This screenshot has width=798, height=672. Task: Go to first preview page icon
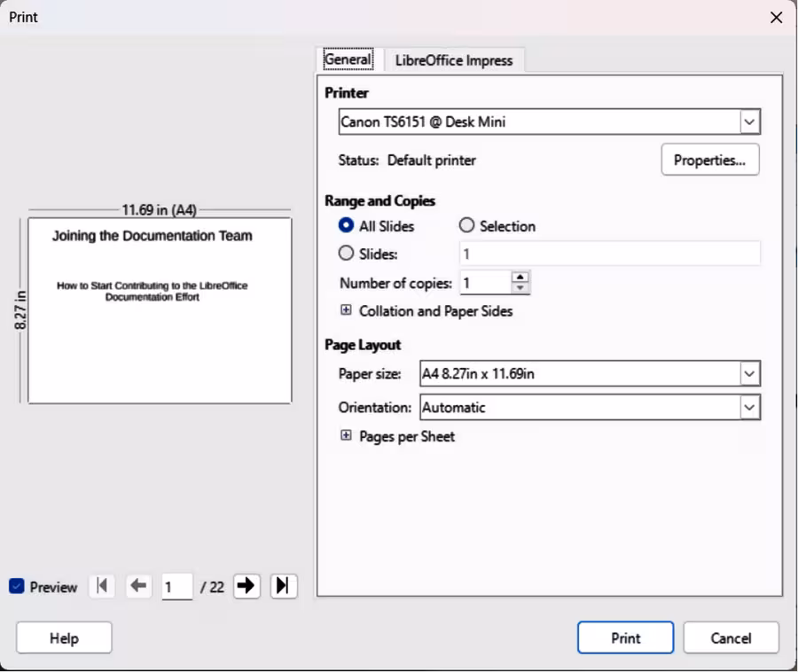pos(102,587)
